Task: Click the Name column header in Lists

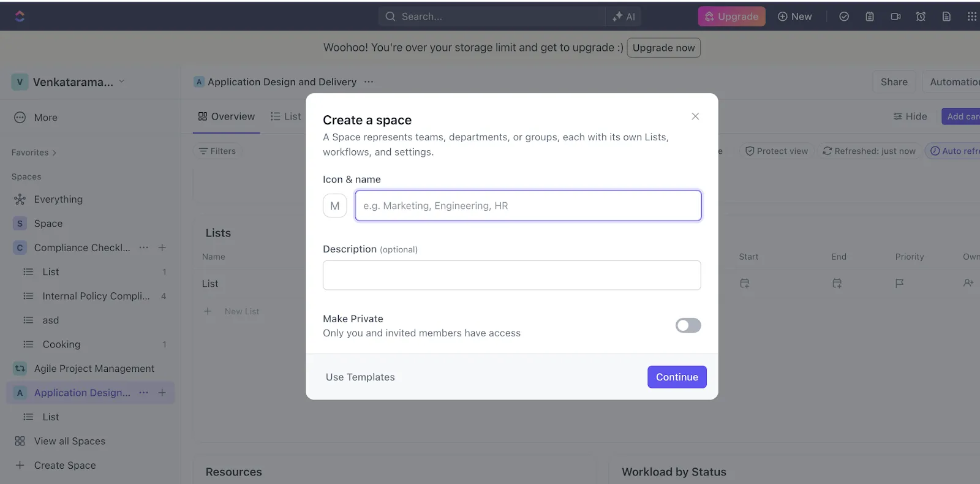Action: [214, 257]
